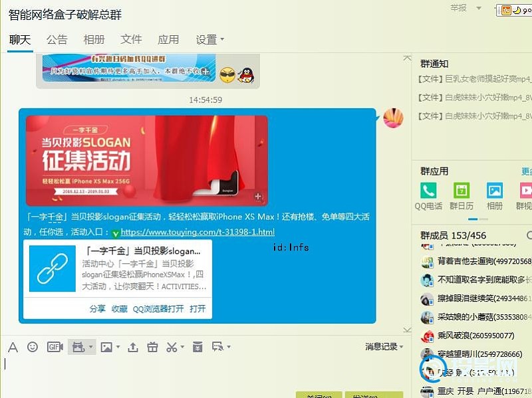Click the blue chain-link icon in the link card
The image size is (532, 398).
[53, 268]
